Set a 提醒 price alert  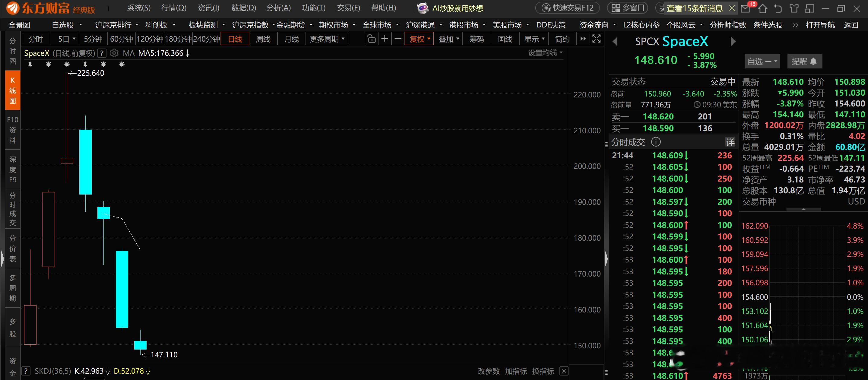[804, 61]
